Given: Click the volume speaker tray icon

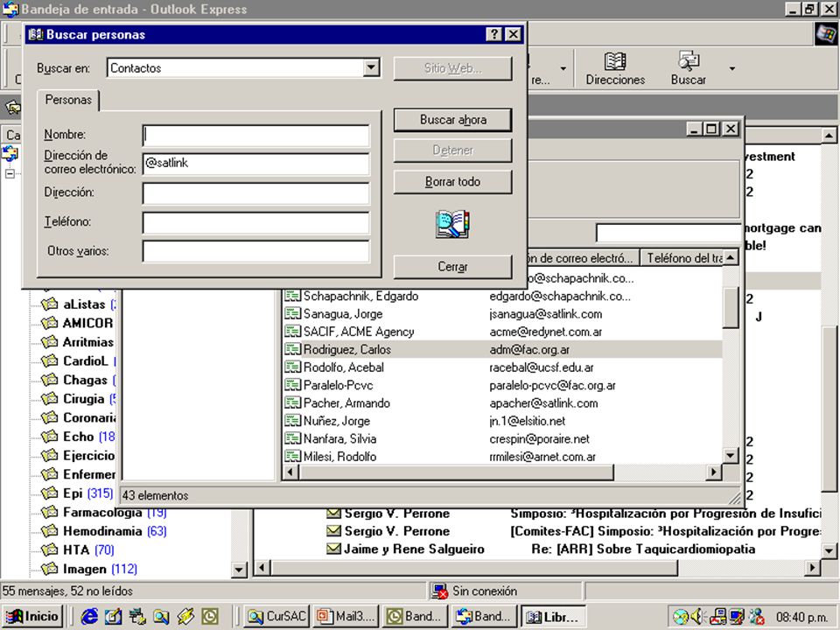Looking at the screenshot, I should 697,617.
